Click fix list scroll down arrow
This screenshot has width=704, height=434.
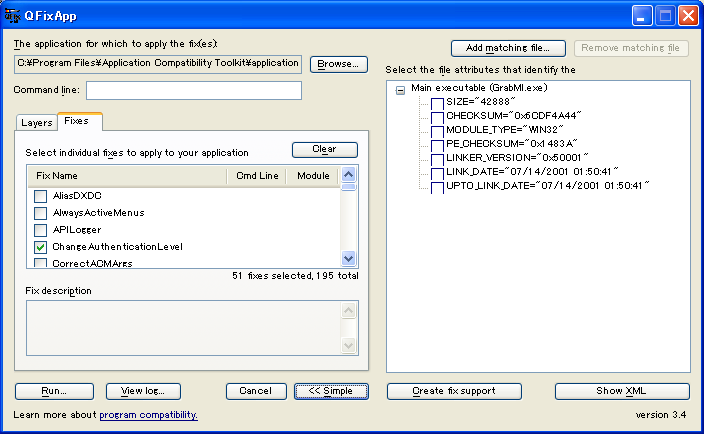tap(348, 259)
